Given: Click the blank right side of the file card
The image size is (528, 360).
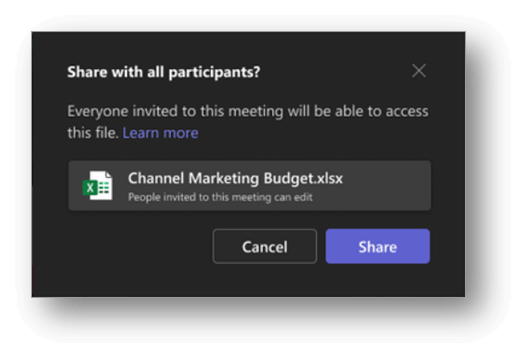Looking at the screenshot, I should pos(387,186).
